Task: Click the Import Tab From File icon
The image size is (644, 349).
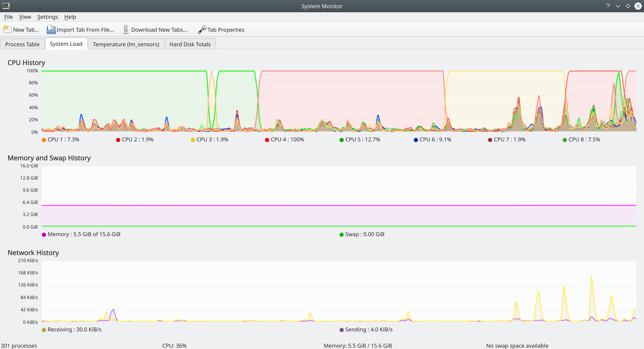Action: [x=51, y=29]
